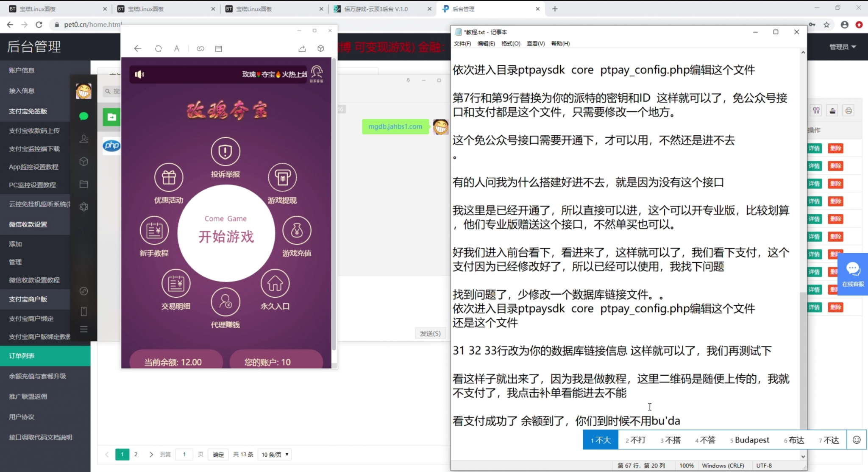
Task: Click the 永久入口 home icon
Action: (275, 283)
